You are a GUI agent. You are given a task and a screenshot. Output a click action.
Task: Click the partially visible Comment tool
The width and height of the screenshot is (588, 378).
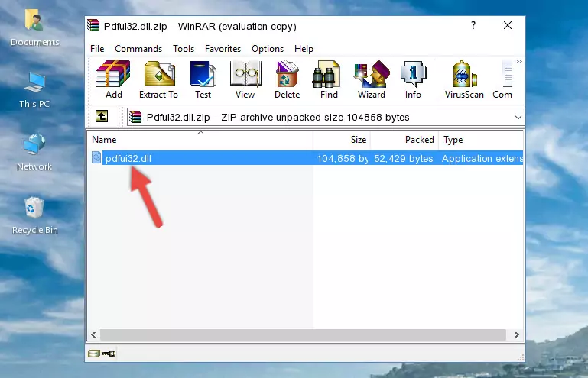(x=502, y=79)
